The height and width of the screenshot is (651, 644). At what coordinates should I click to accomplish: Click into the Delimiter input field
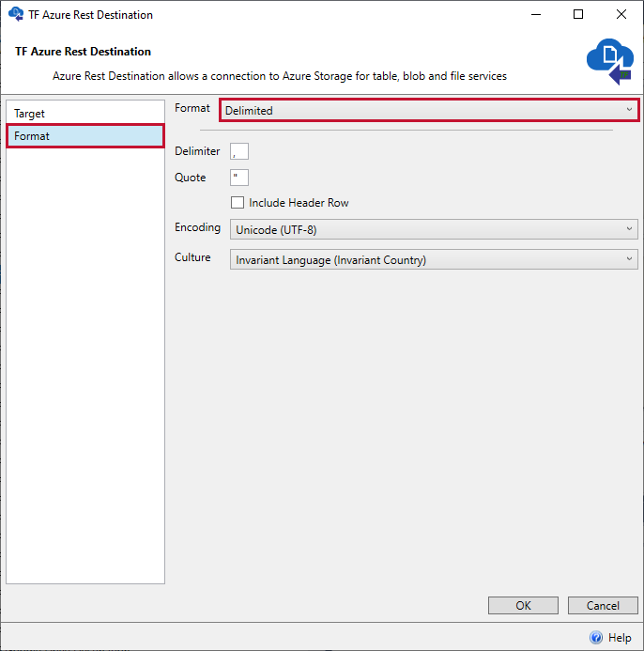click(x=239, y=151)
